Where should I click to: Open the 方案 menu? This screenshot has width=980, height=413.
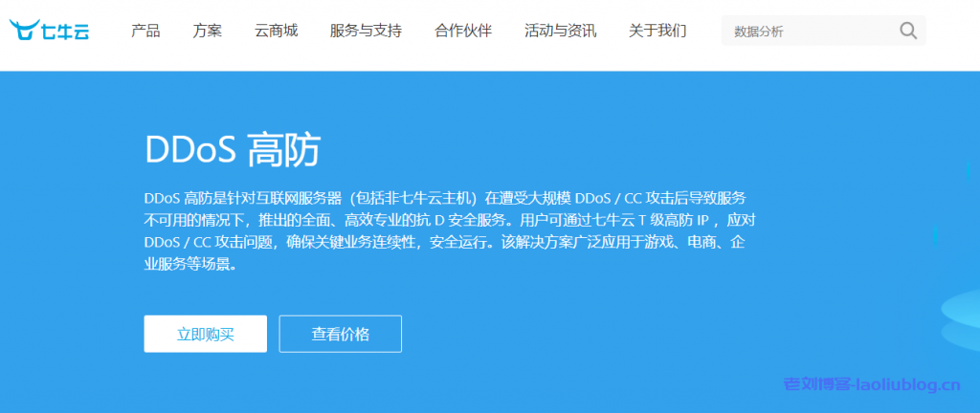coord(207,31)
